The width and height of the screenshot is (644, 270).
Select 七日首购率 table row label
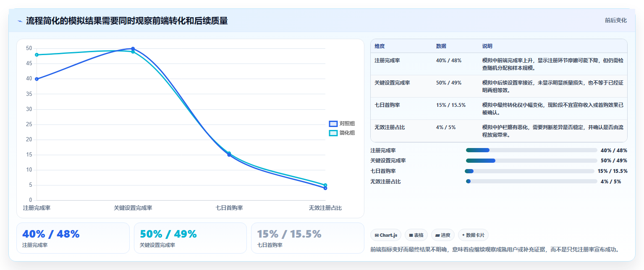(x=387, y=105)
